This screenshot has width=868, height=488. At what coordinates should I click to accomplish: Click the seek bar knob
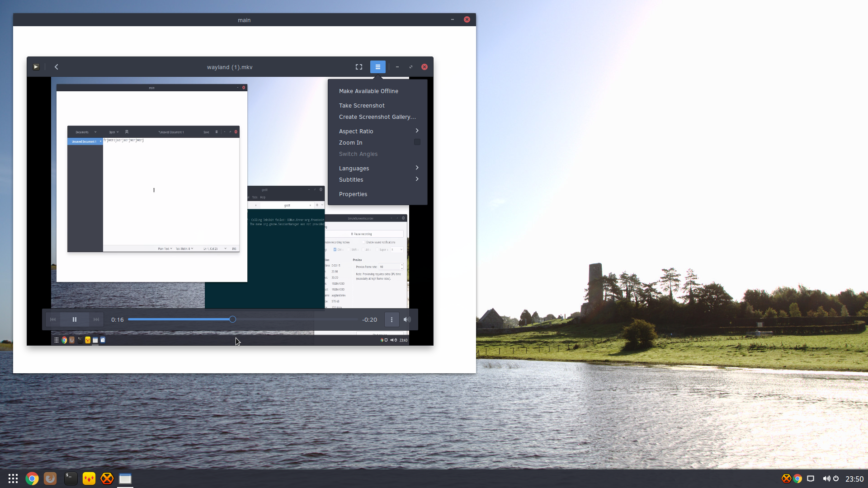point(232,319)
